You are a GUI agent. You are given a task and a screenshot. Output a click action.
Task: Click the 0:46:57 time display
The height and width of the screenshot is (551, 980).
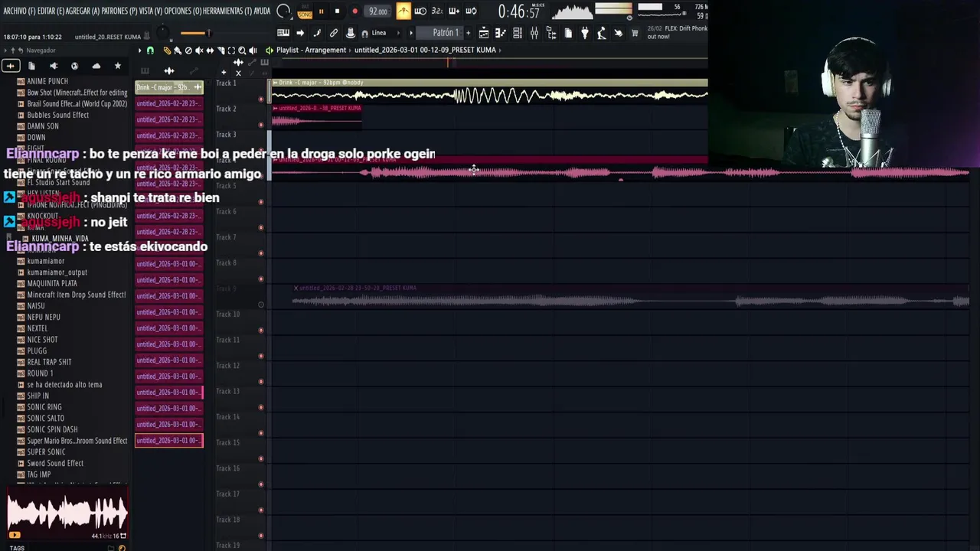tap(518, 11)
